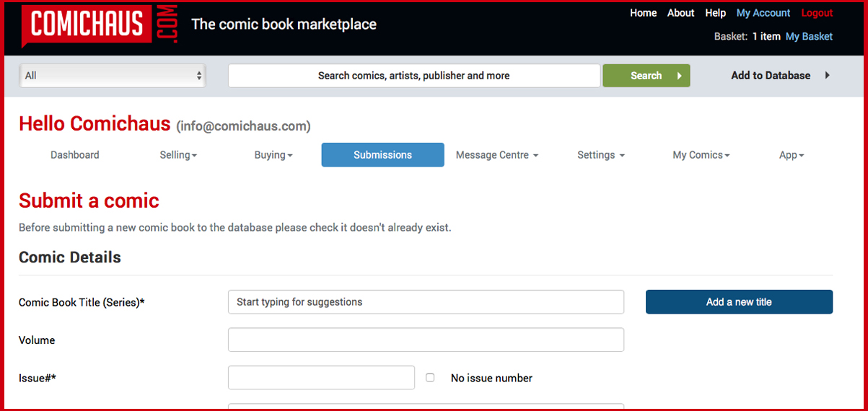This screenshot has height=411, width=868.
Task: Open the All category dropdown
Action: click(x=112, y=75)
